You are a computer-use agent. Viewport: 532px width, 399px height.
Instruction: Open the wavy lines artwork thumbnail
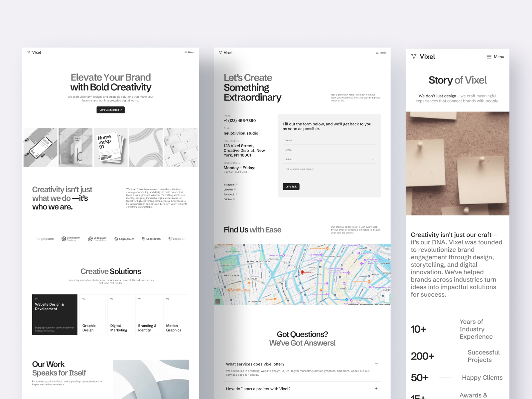[x=146, y=148]
